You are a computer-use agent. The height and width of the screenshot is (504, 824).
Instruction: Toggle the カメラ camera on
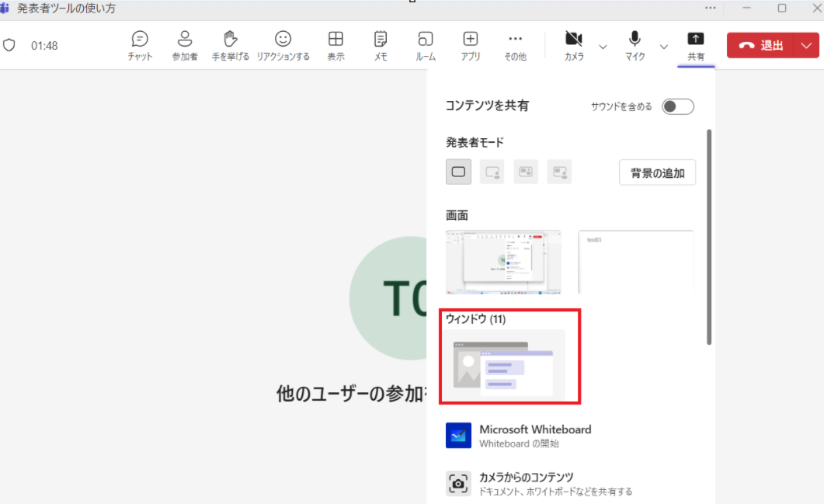coord(574,45)
